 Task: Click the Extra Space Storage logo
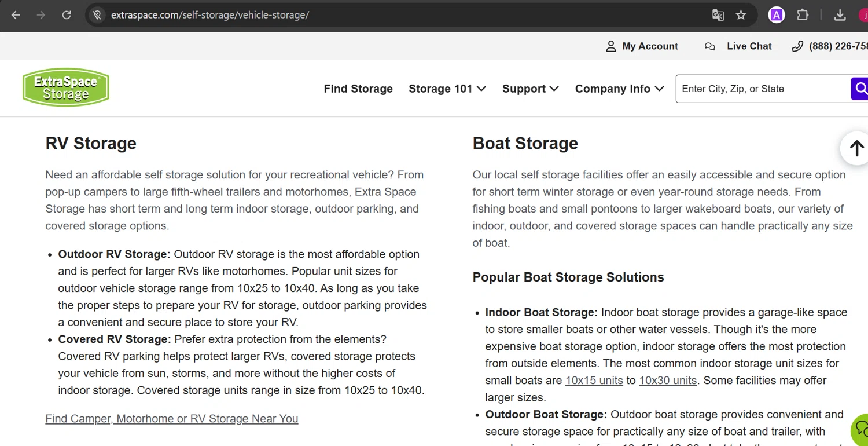pyautogui.click(x=66, y=88)
